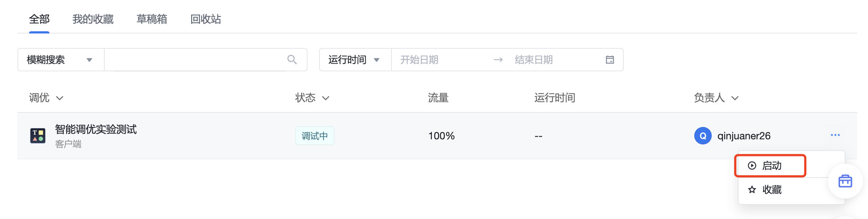
Task: Click the search magnifier icon
Action: pos(292,60)
